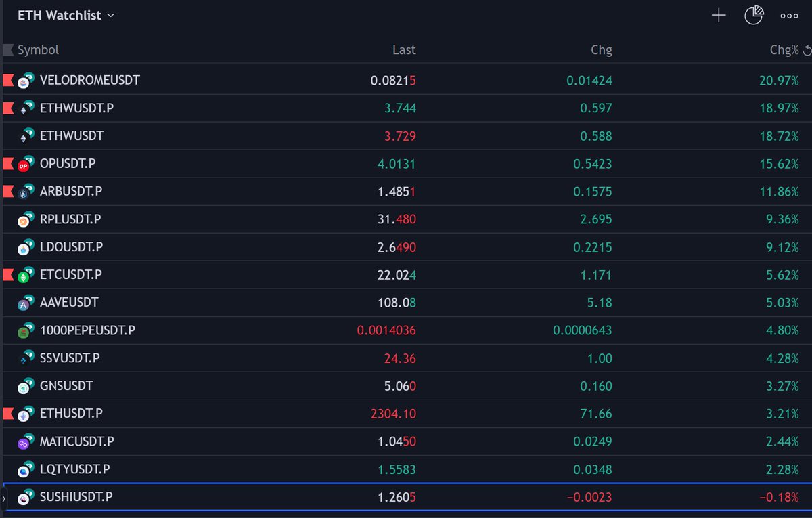Click the SUSHIUSDT.P coin logo
Screen dimensions: 812x518
tap(26, 497)
